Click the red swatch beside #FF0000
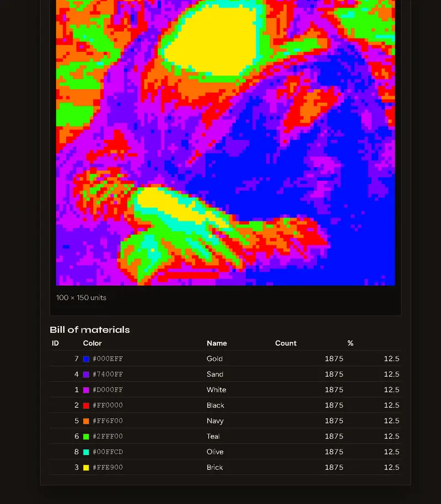 (x=86, y=405)
